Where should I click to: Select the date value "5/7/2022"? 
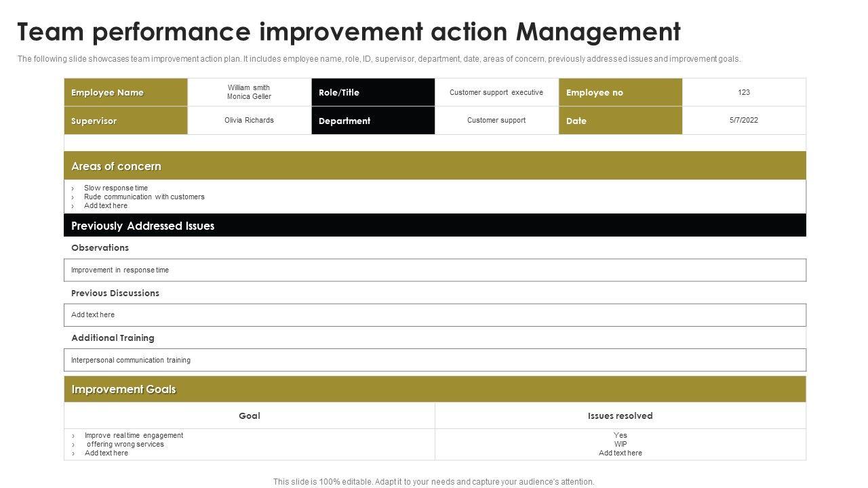click(744, 120)
